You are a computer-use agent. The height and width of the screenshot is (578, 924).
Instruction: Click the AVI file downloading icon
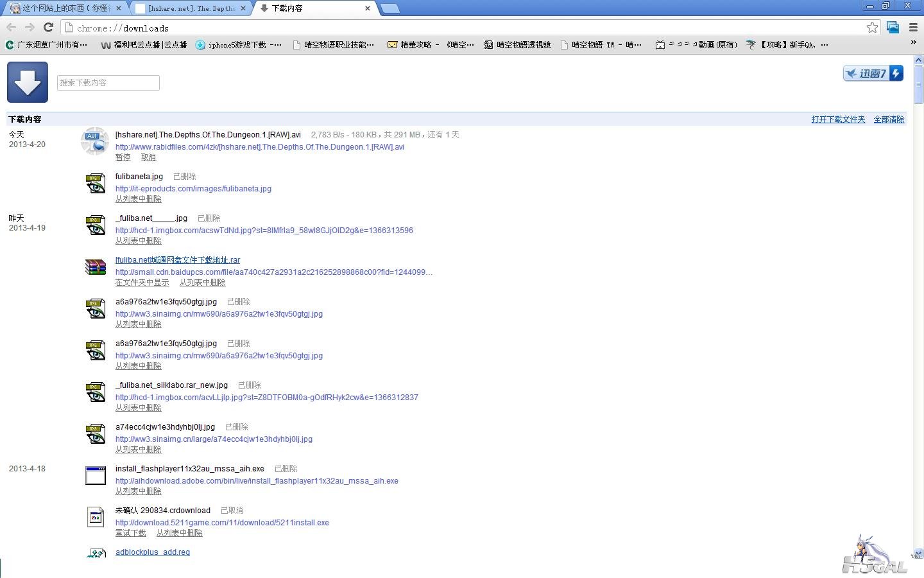(95, 141)
